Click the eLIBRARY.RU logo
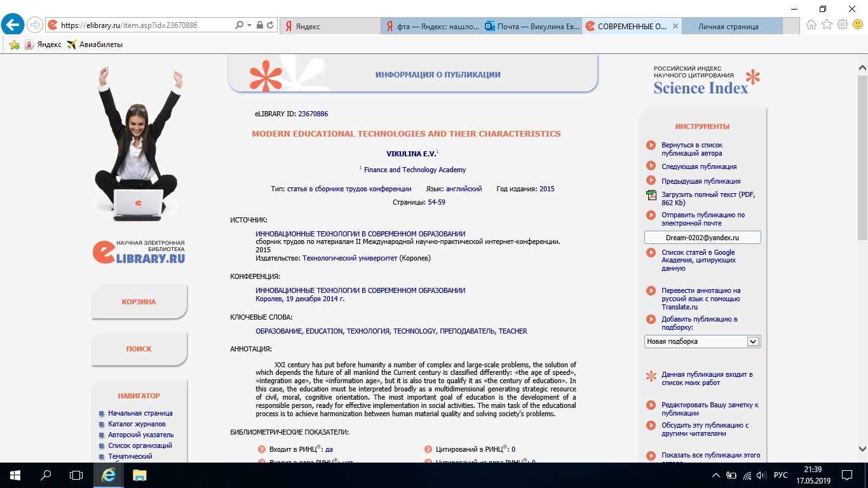 (139, 252)
